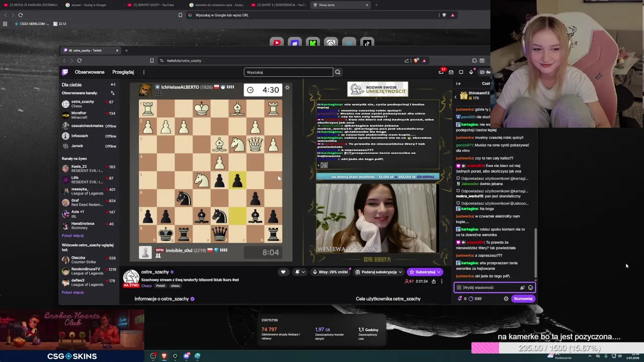
Task: Open the Twitch whispers envelope icon
Action: (451, 72)
